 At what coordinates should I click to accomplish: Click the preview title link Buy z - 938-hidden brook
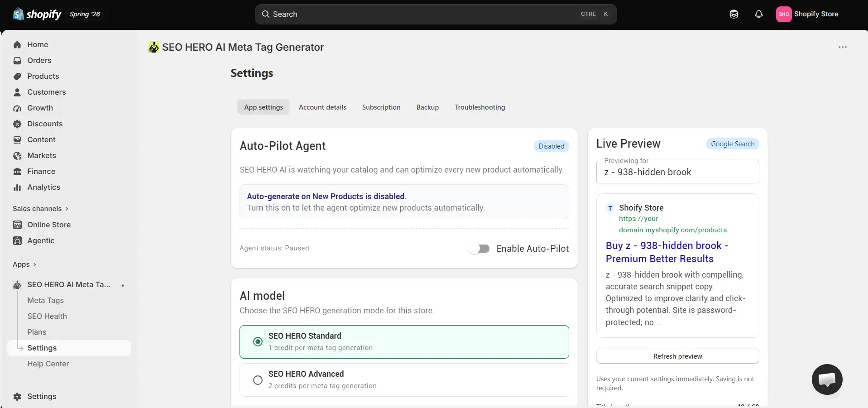click(x=667, y=252)
